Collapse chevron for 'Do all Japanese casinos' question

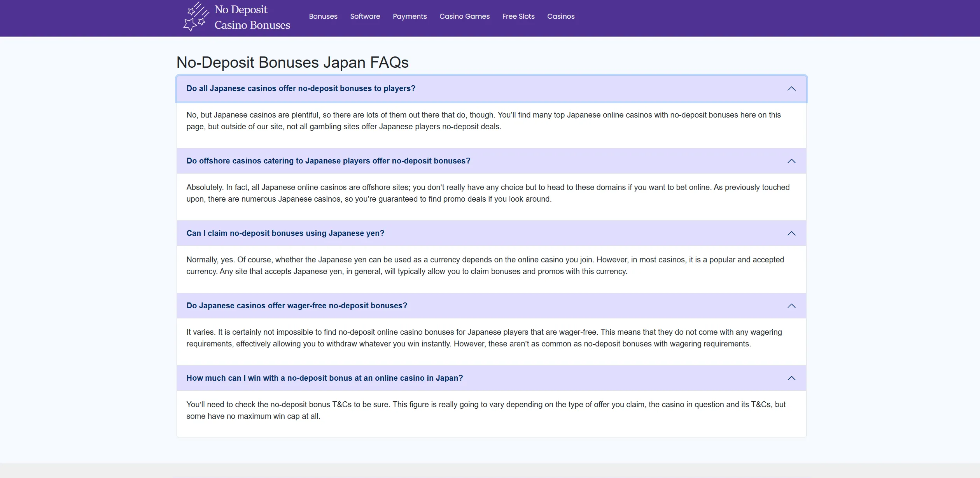tap(791, 89)
